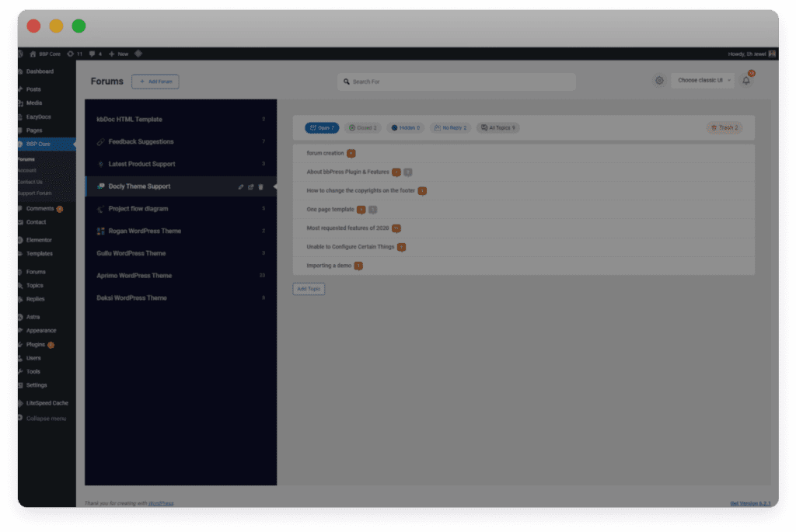Screen dimensions: 796x532
Task: Open Docly Theme Support via external link icon
Action: point(252,186)
